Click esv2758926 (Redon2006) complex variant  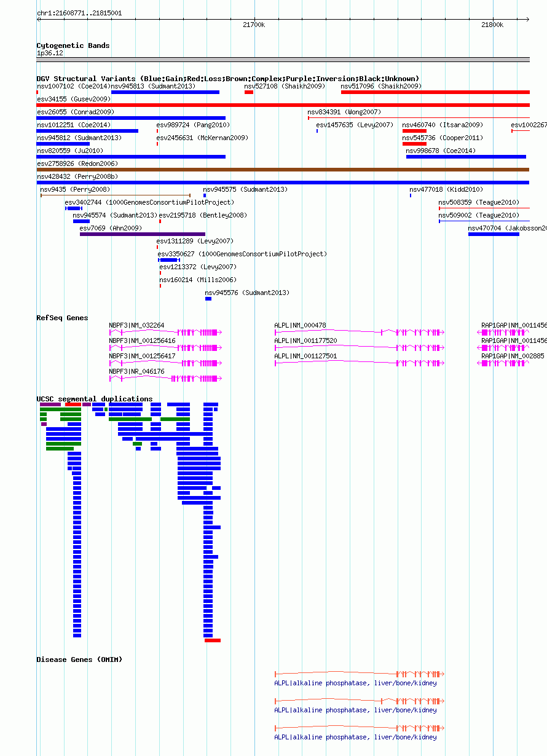[283, 170]
